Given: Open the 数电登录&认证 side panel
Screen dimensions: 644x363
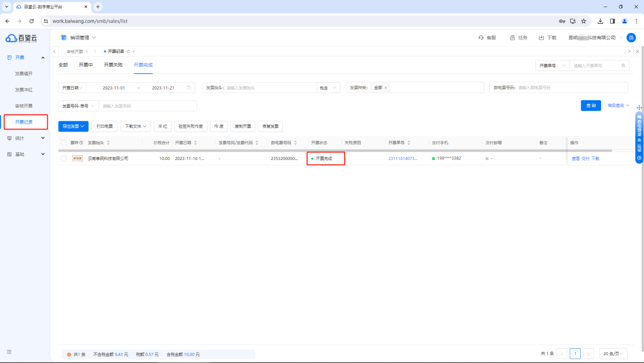Looking at the screenshot, I should coord(639,138).
